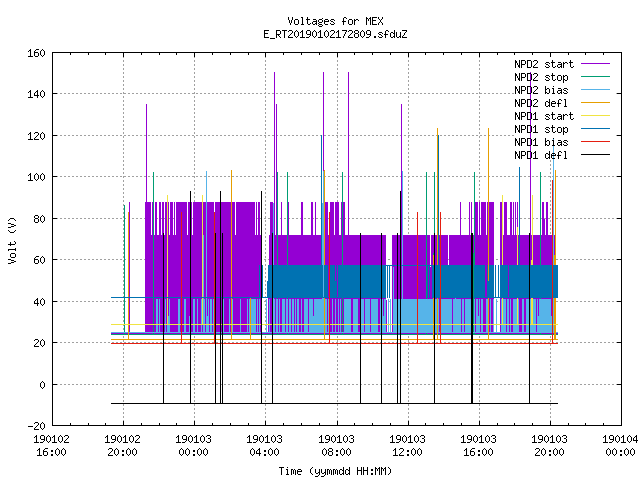Viewport: 640px width, 480px height.
Task: Click the NPD1 bias red legend line
Action: [x=595, y=142]
